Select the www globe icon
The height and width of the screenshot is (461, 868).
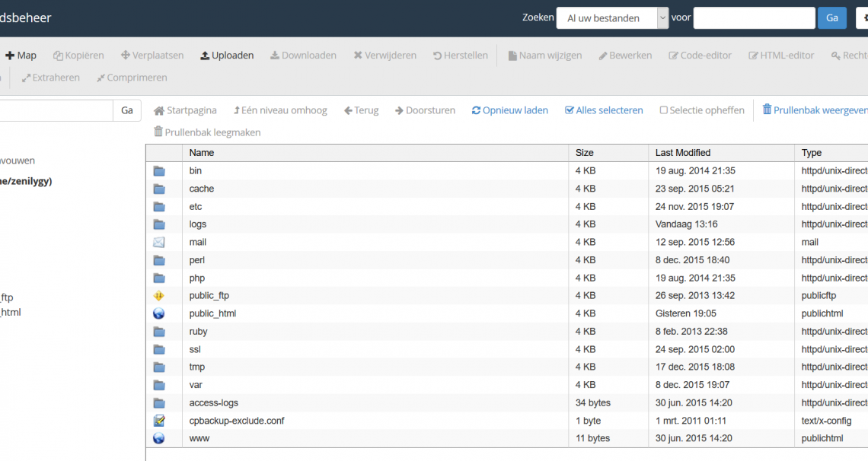159,438
